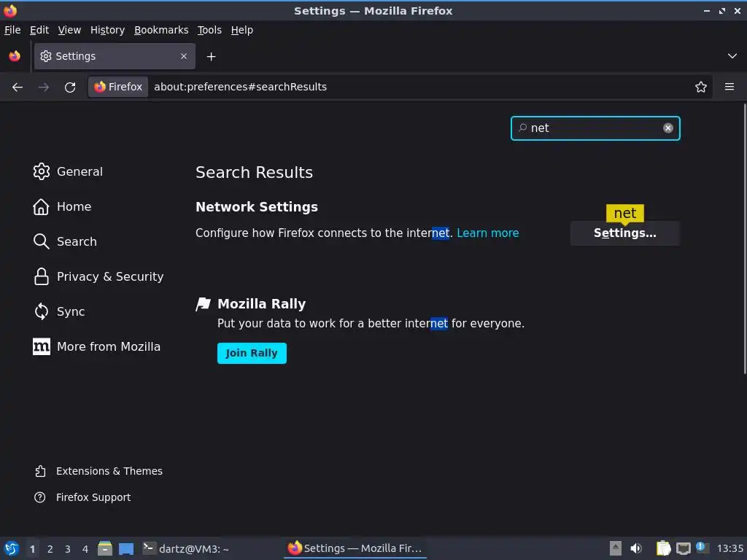Open the Bookmarks menu
The image size is (747, 560).
161,30
